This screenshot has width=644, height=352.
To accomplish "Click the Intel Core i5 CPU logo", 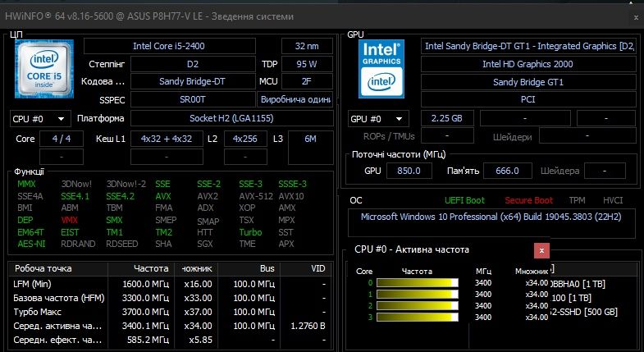I will point(44,69).
